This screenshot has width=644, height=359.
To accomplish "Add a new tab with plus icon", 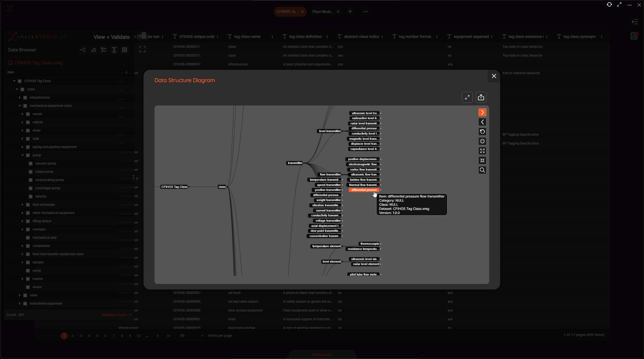I will [350, 12].
